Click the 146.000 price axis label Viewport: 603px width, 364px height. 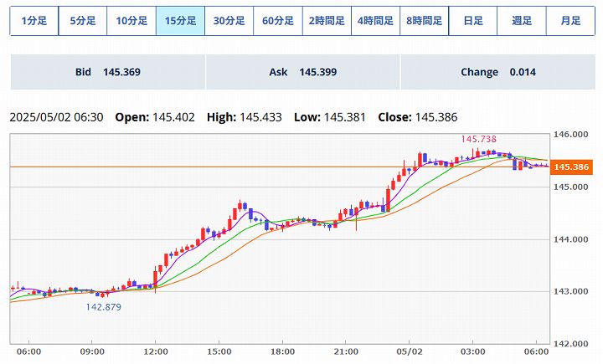pos(570,135)
